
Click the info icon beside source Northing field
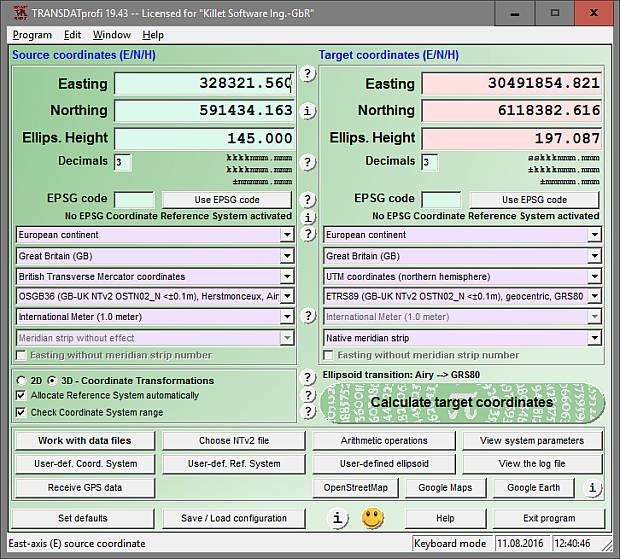(x=308, y=110)
